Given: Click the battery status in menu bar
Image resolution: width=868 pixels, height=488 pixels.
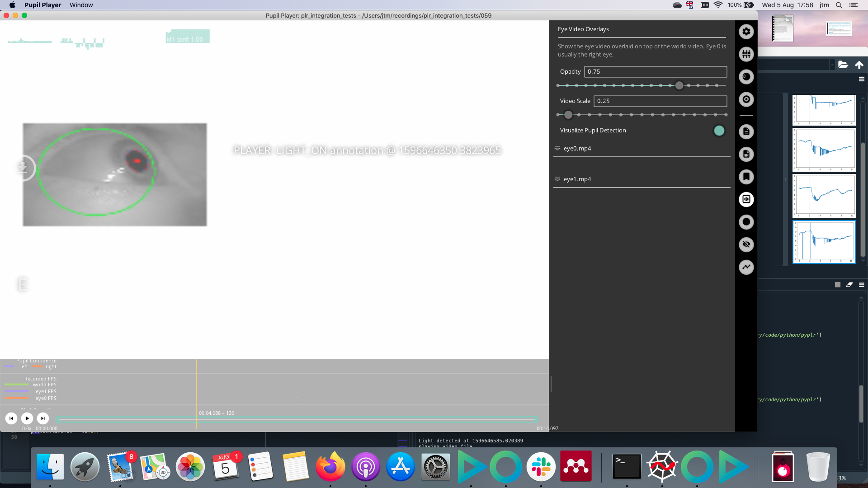Looking at the screenshot, I should [x=741, y=5].
